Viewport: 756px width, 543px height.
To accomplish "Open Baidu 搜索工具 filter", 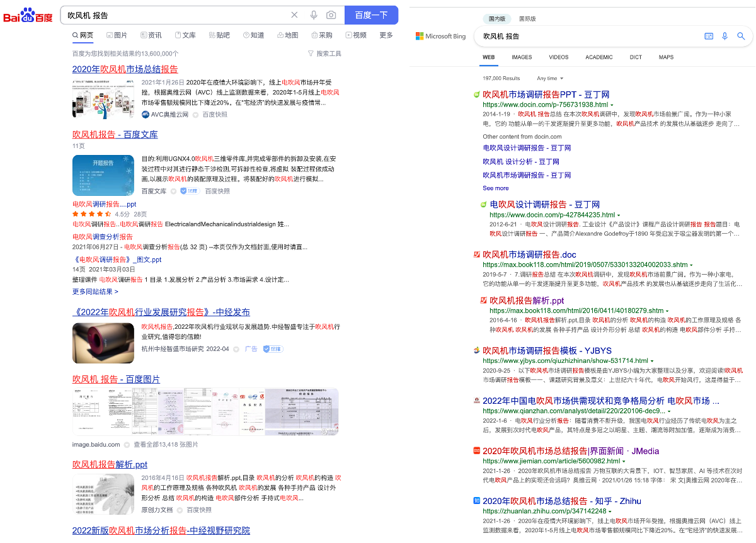I will pos(325,54).
